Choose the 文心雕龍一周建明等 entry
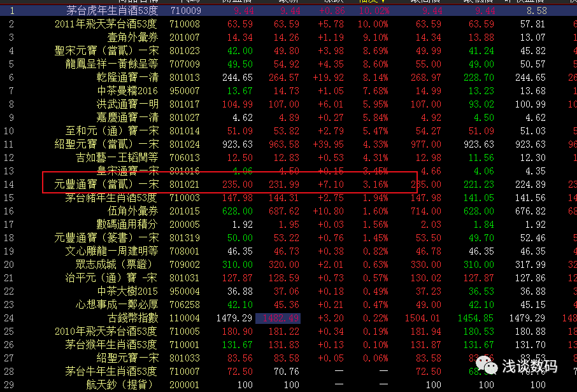 click(x=111, y=251)
